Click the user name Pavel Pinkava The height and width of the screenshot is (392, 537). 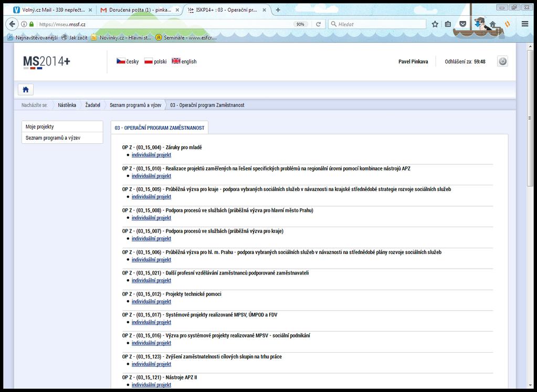[413, 61]
